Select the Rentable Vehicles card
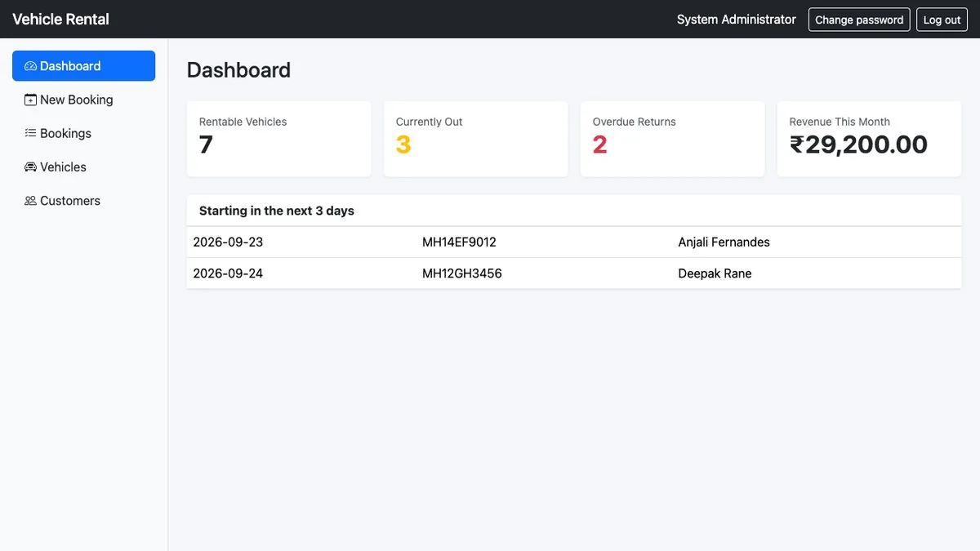Viewport: 980px width, 551px height. coord(279,139)
